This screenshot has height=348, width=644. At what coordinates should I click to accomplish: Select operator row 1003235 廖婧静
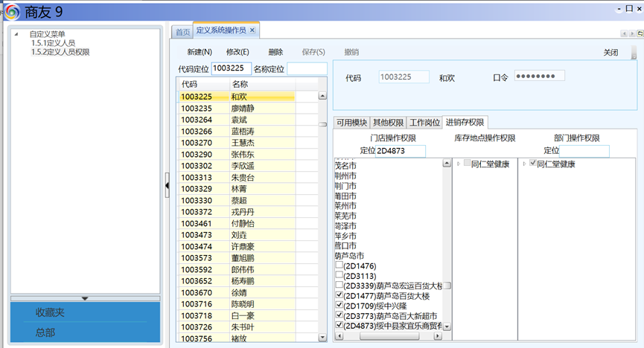(237, 109)
